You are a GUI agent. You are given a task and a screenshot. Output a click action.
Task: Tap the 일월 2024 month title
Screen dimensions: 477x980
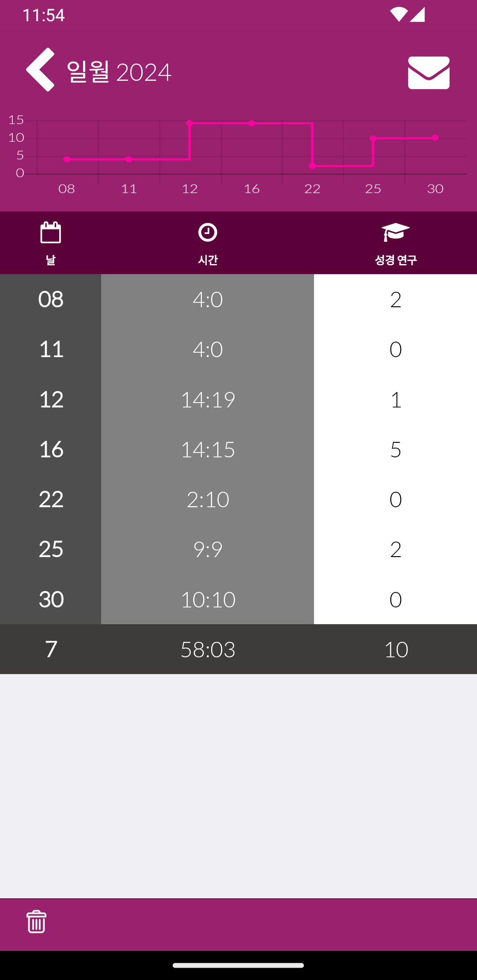[x=119, y=72]
